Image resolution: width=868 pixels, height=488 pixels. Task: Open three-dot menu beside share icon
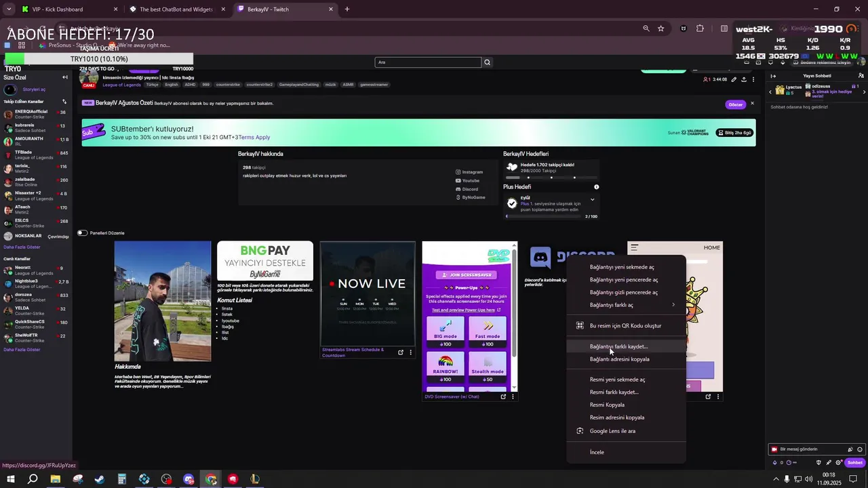[x=753, y=79]
